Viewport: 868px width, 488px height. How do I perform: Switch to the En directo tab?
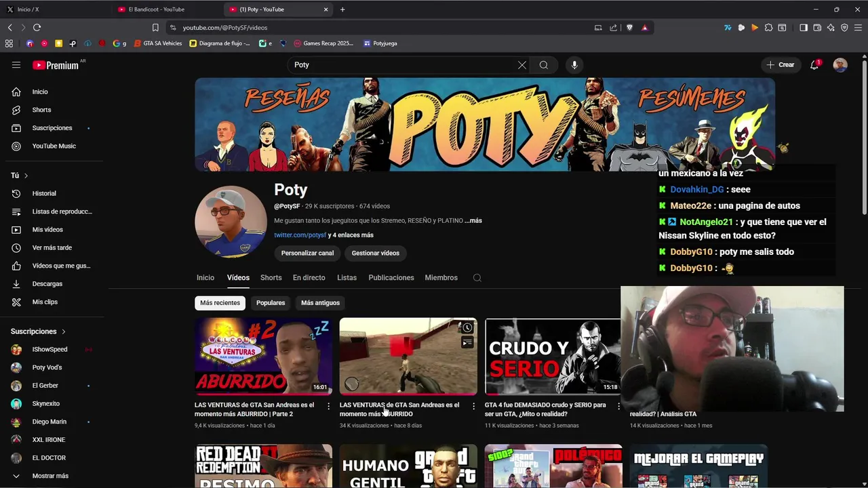(x=309, y=278)
